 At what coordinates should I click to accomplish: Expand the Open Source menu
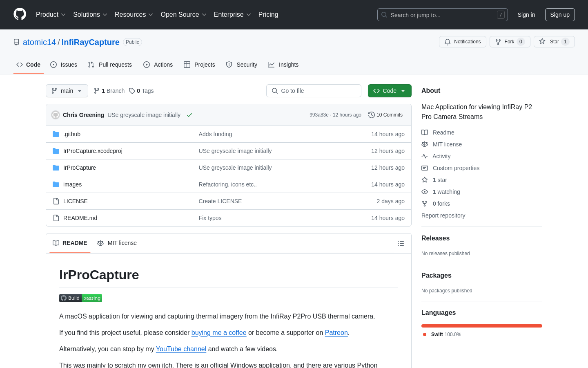pos(184,15)
